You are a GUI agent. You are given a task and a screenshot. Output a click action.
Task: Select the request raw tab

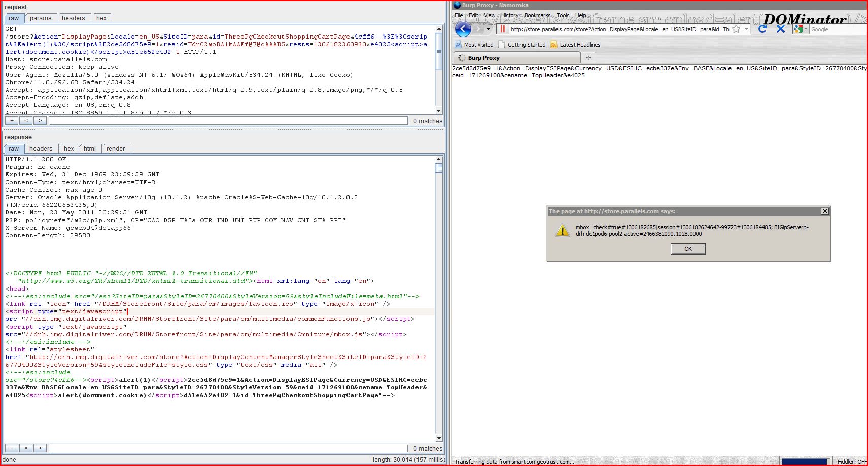(14, 18)
